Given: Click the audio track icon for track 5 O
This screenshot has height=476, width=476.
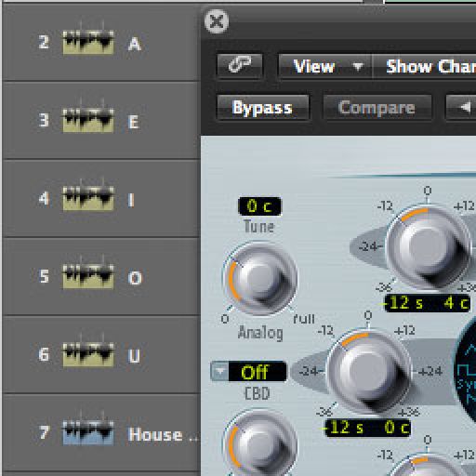Looking at the screenshot, I should click(88, 276).
